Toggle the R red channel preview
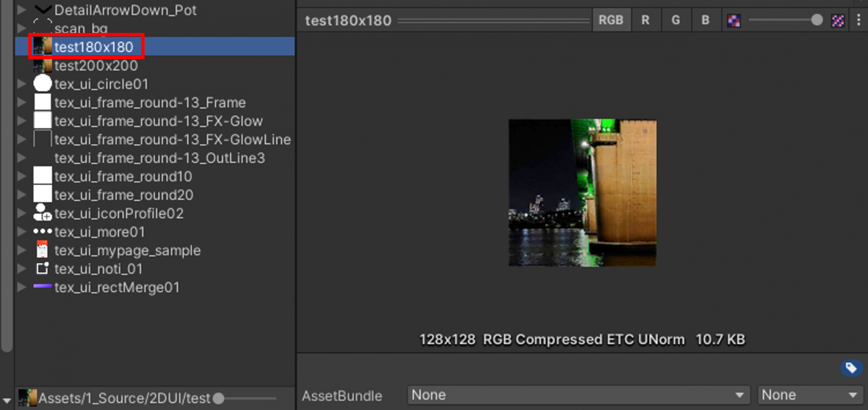This screenshot has width=868, height=410. (x=645, y=20)
